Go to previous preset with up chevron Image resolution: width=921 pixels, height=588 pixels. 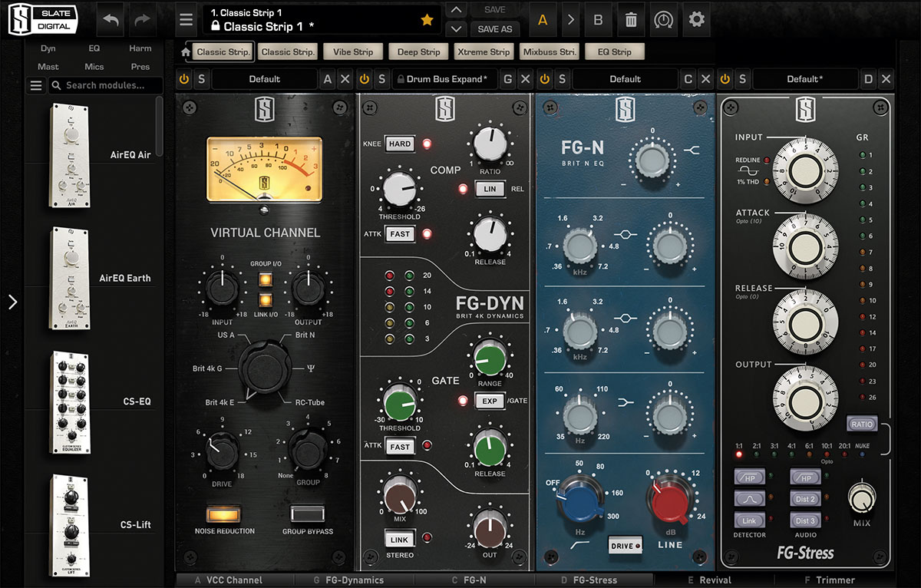click(x=456, y=11)
